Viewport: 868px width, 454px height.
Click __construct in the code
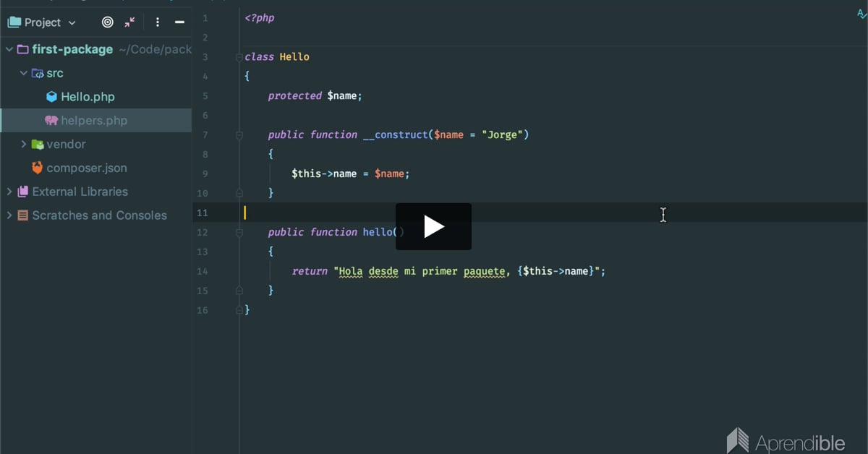pos(396,134)
